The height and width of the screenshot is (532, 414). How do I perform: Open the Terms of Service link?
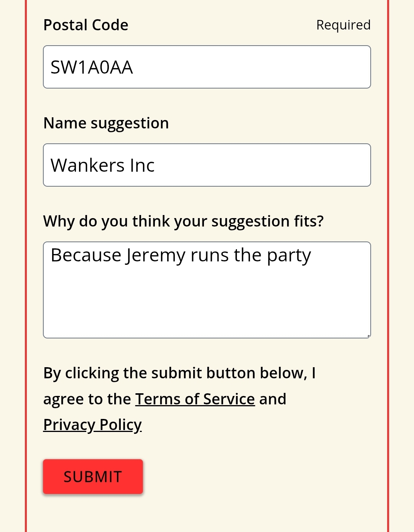click(x=195, y=399)
